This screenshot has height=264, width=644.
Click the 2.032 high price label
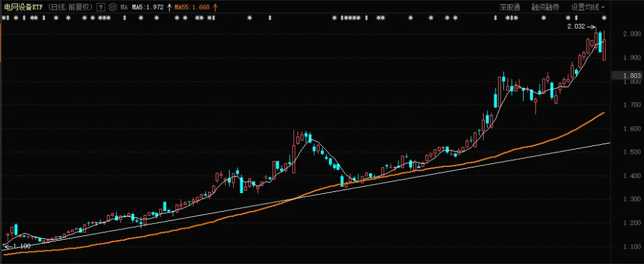point(576,27)
